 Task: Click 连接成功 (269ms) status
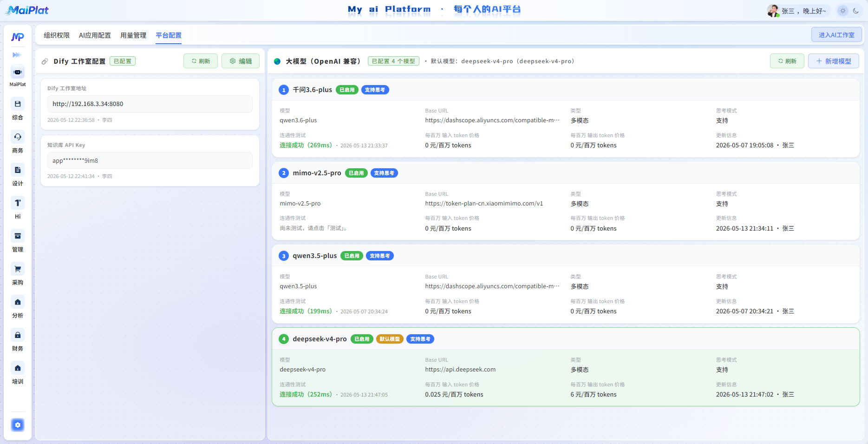pos(306,145)
